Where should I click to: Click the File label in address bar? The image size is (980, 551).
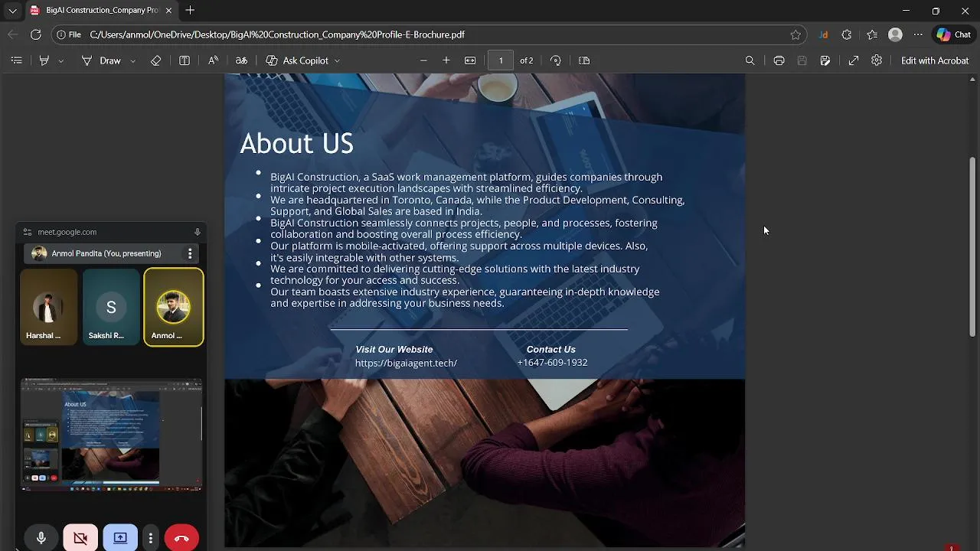point(69,34)
